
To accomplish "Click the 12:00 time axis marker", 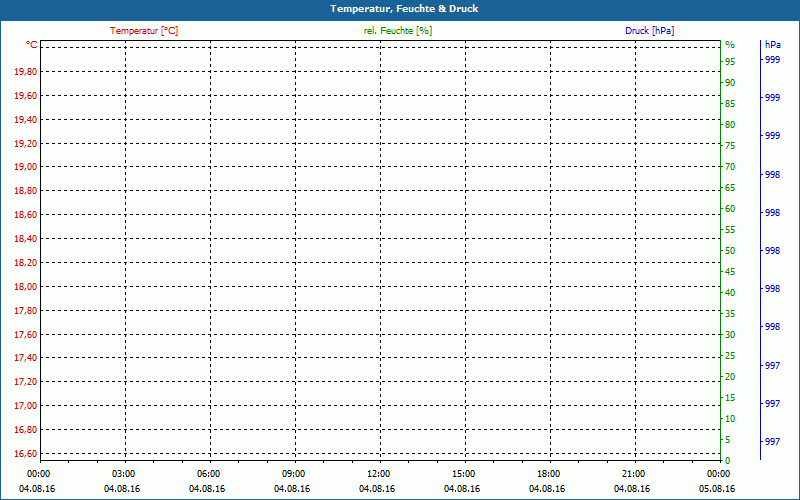I will click(x=379, y=473).
